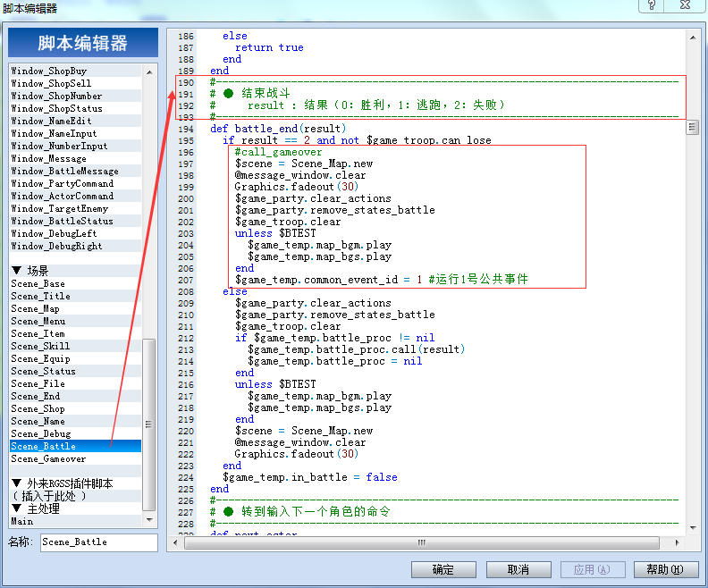The width and height of the screenshot is (708, 588).
Task: Select Scene_Skill script
Action: click(76, 347)
